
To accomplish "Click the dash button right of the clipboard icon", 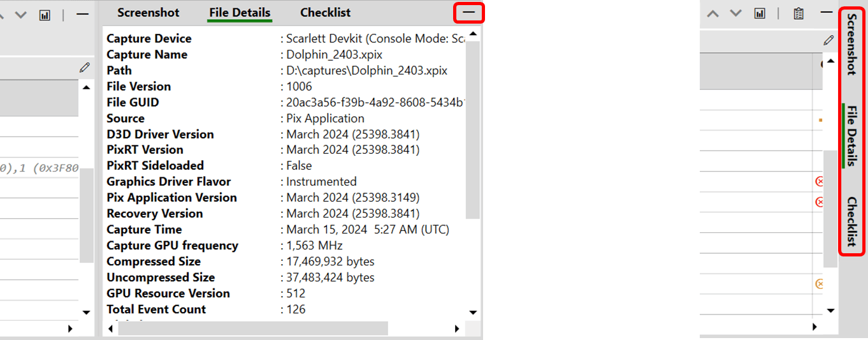I will [827, 12].
